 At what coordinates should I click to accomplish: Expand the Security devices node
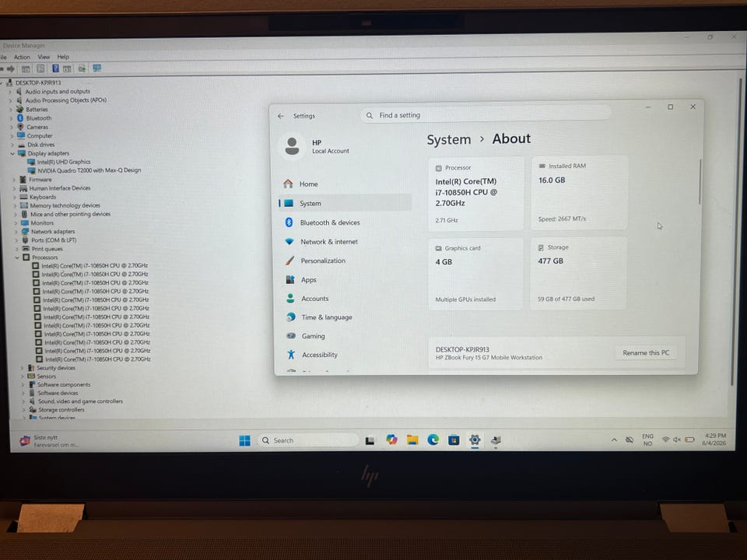[x=22, y=368]
